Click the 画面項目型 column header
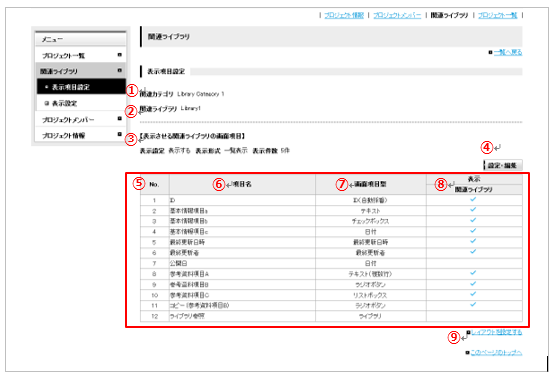Viewport: 549px width, 378px height. [370, 184]
